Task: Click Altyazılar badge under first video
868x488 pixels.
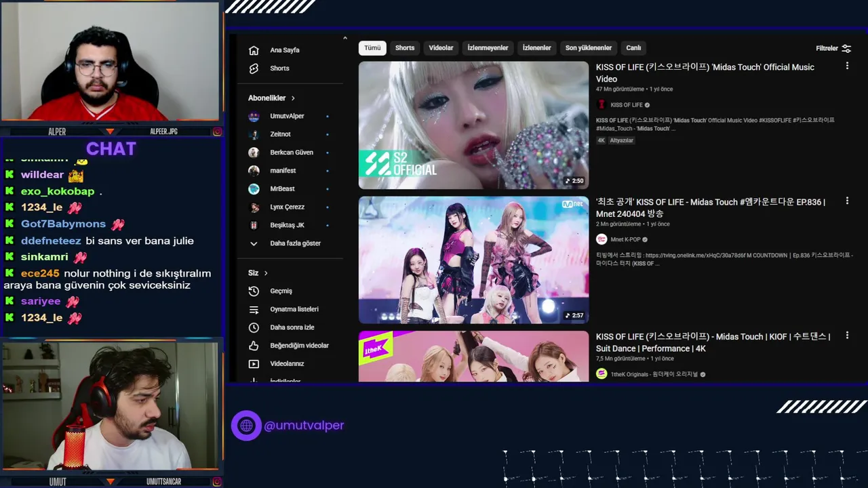Action: (x=621, y=140)
